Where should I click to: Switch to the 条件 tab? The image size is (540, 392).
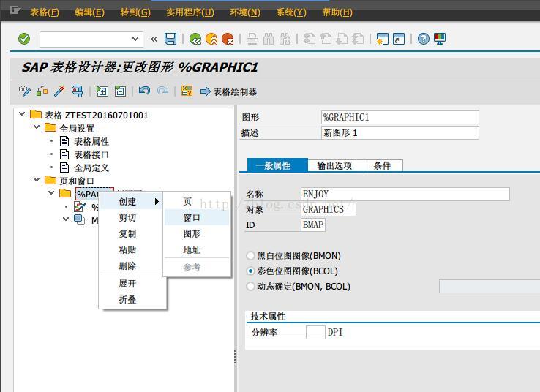tap(383, 165)
